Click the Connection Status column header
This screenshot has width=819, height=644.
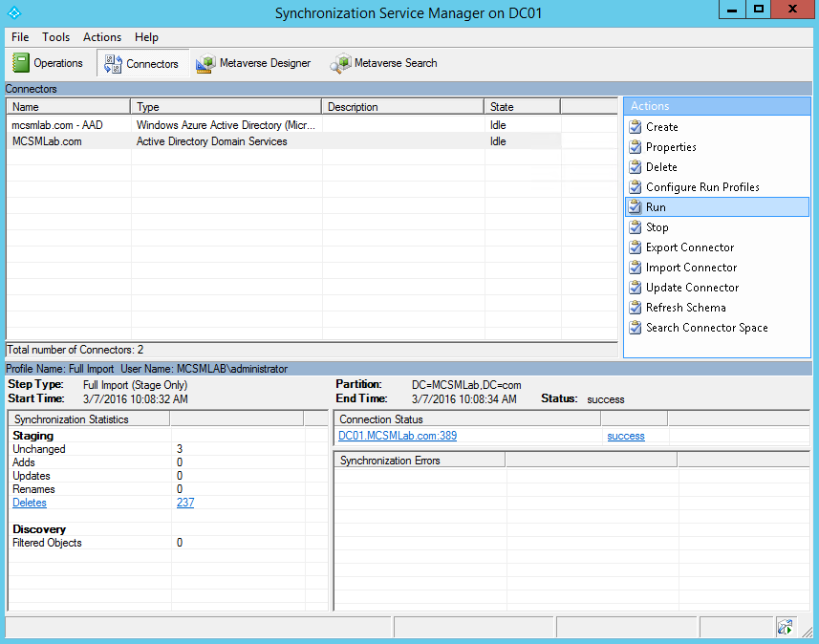(x=467, y=419)
